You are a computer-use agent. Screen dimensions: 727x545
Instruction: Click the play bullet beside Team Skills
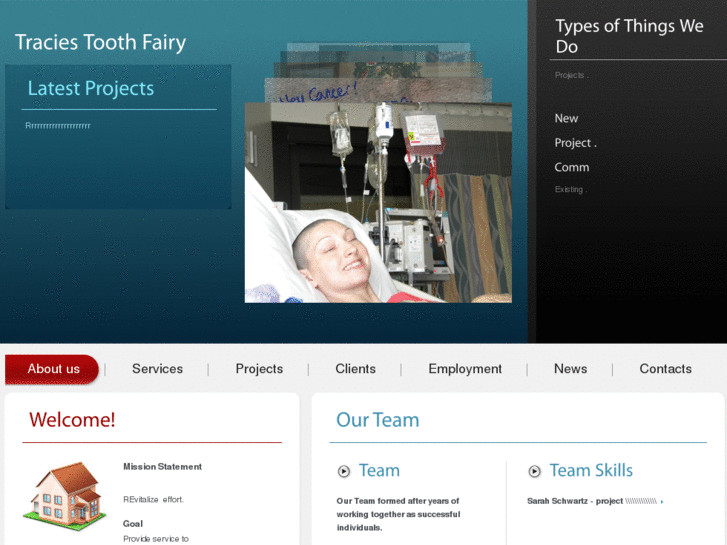click(x=535, y=471)
